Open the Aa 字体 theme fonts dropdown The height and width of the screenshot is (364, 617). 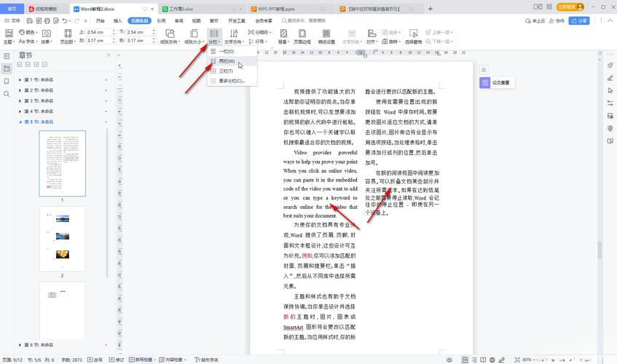[x=28, y=41]
